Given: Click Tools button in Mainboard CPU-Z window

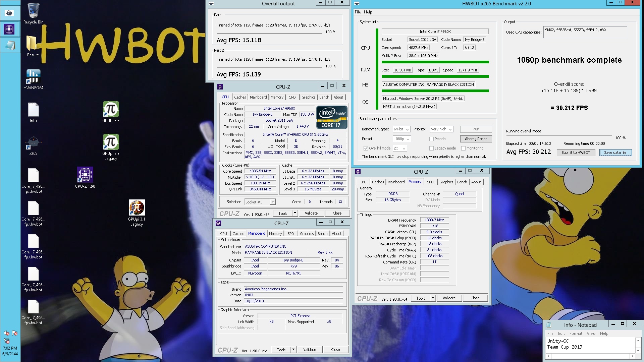Looking at the screenshot, I should click(281, 350).
